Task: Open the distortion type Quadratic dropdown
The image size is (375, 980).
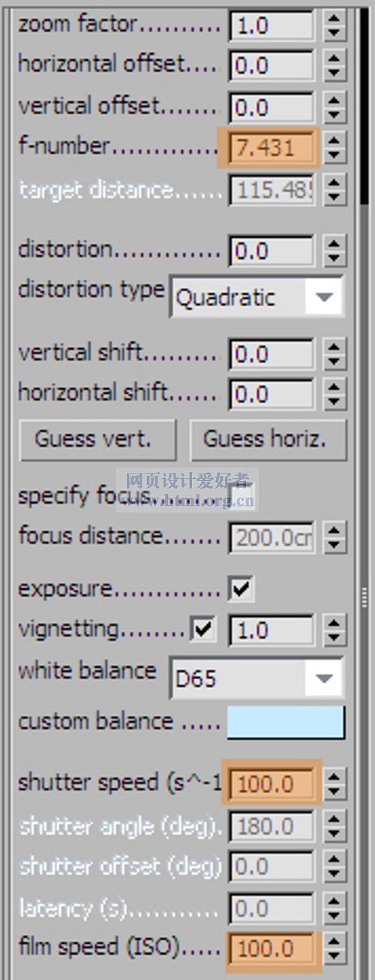Action: pyautogui.click(x=257, y=297)
